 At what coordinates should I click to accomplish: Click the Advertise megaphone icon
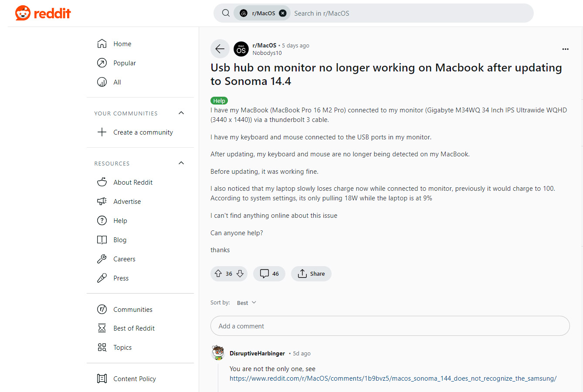102,201
